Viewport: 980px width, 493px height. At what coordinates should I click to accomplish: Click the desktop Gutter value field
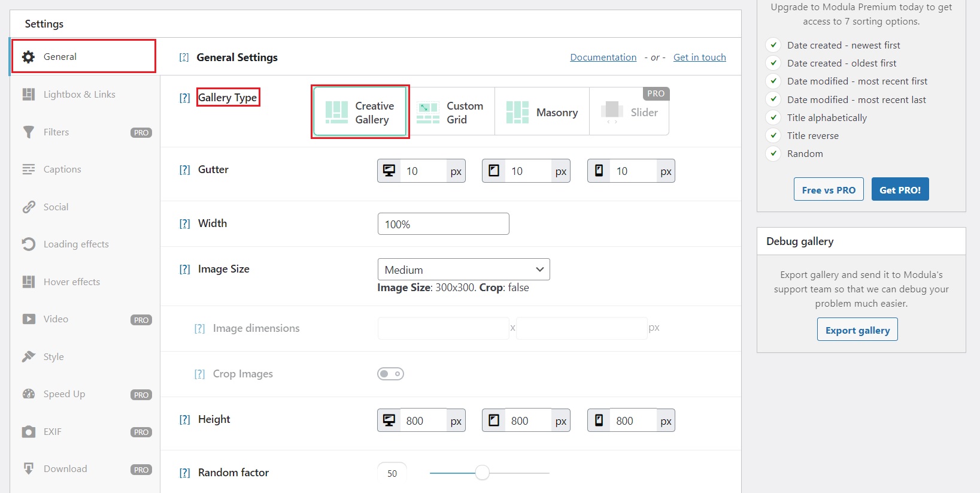point(423,171)
